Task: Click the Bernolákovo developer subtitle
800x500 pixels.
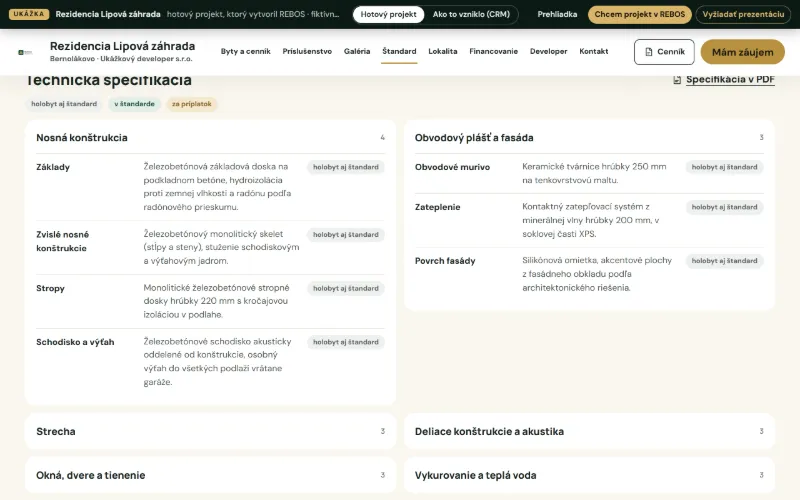Action: (121, 59)
